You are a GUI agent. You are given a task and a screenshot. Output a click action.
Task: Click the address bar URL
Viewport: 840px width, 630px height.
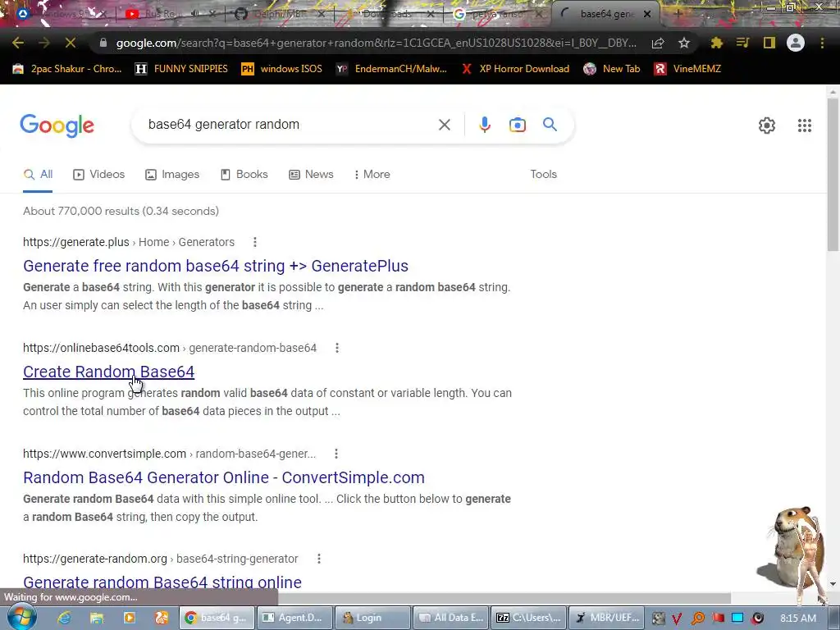point(376,43)
